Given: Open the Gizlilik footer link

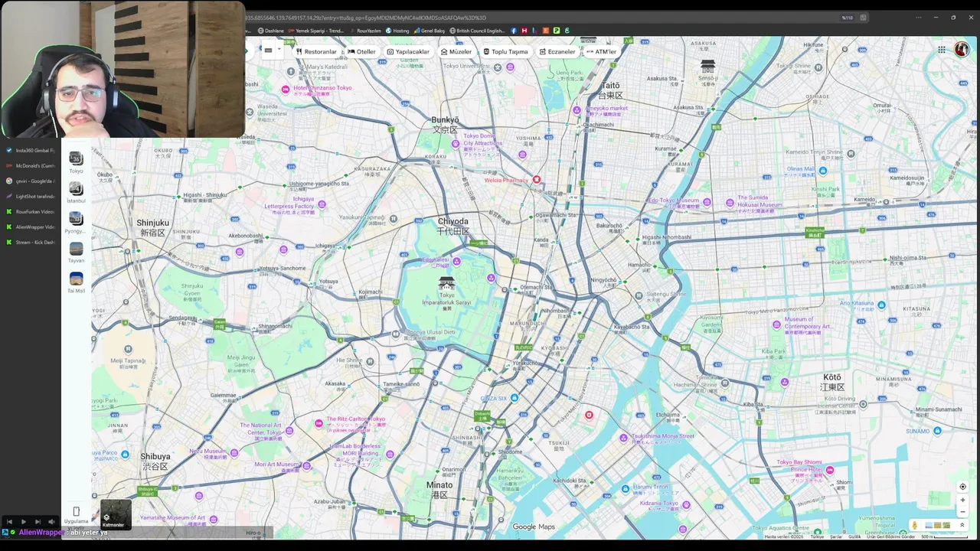Looking at the screenshot, I should pos(854,536).
